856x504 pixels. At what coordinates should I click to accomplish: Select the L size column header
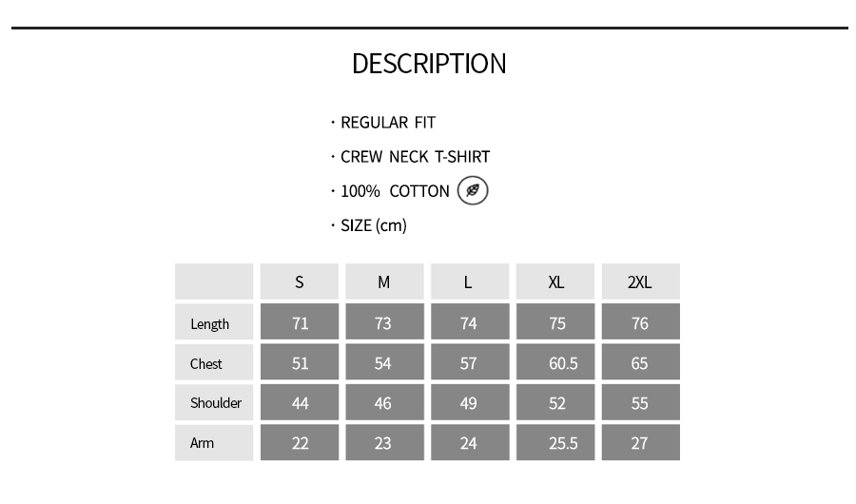[x=468, y=282]
